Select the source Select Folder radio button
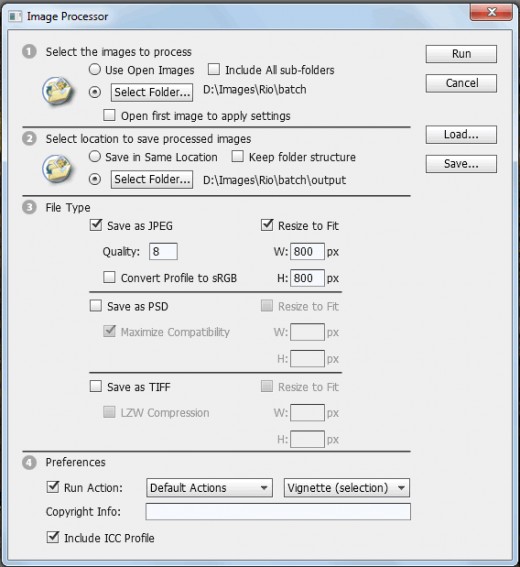The height and width of the screenshot is (567, 520). [95, 92]
